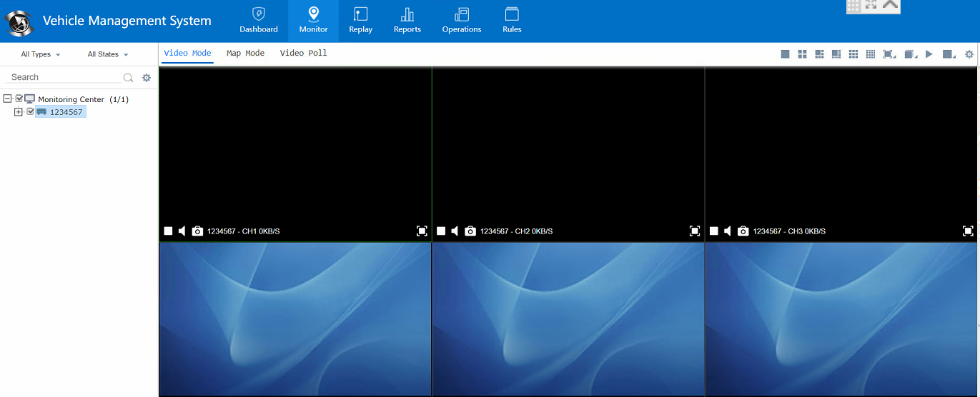Switch to the Map Mode tab
Viewport: 980px width, 397px height.
tap(245, 54)
